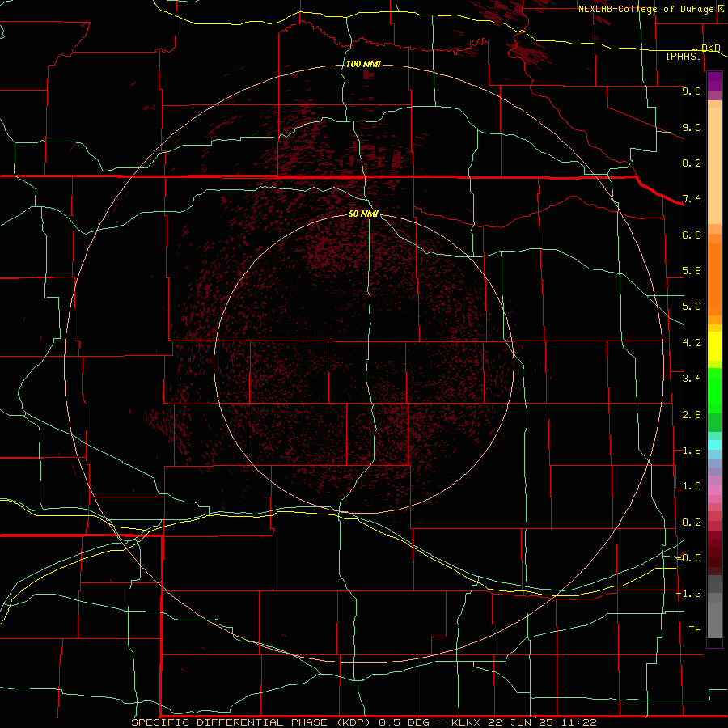728x728 pixels.
Task: Click the DKD label near top right
Action: [x=710, y=48]
